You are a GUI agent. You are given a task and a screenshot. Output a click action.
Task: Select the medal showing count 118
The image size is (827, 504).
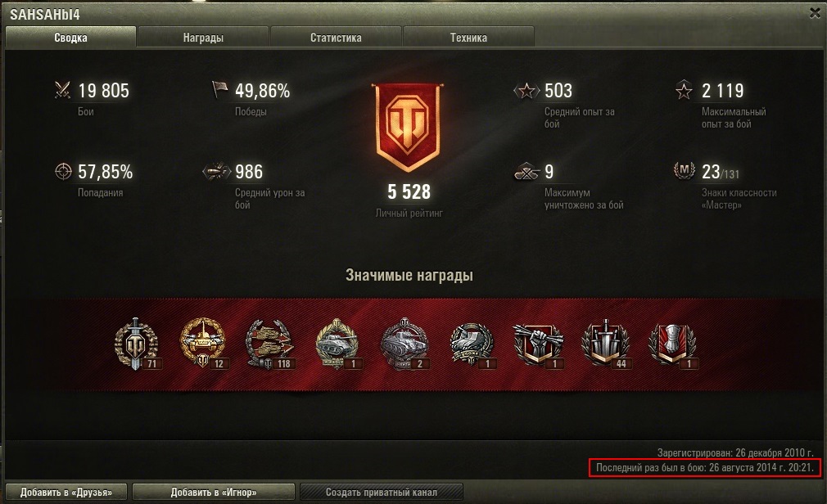point(269,344)
